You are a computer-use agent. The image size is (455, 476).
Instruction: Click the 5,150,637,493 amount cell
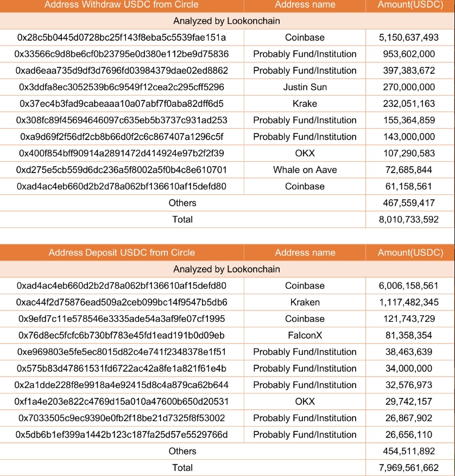(x=408, y=37)
